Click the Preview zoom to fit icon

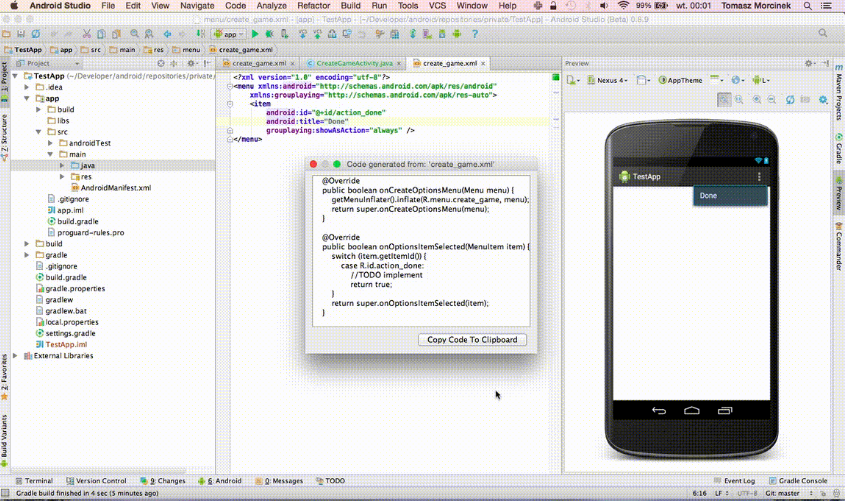point(724,99)
